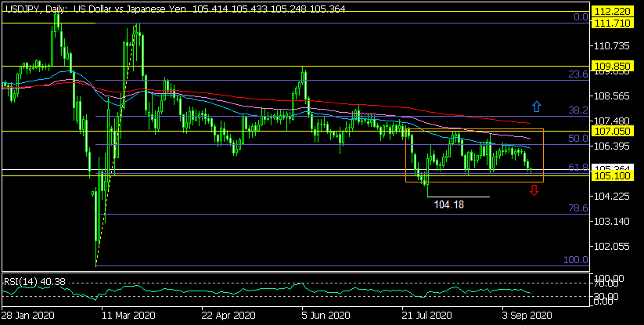Viewport: 644px width, 325px height.
Task: Select the 100.0 Fibonacci level label
Action: tap(576, 260)
